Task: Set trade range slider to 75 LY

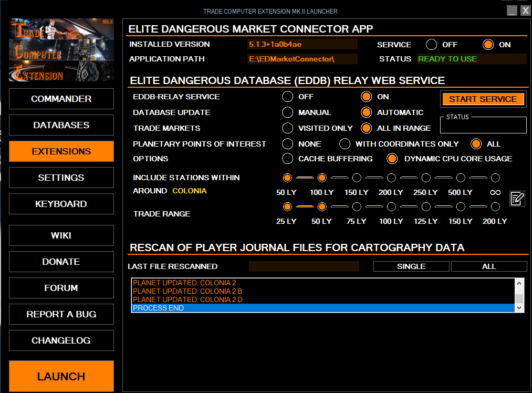Action: [357, 206]
